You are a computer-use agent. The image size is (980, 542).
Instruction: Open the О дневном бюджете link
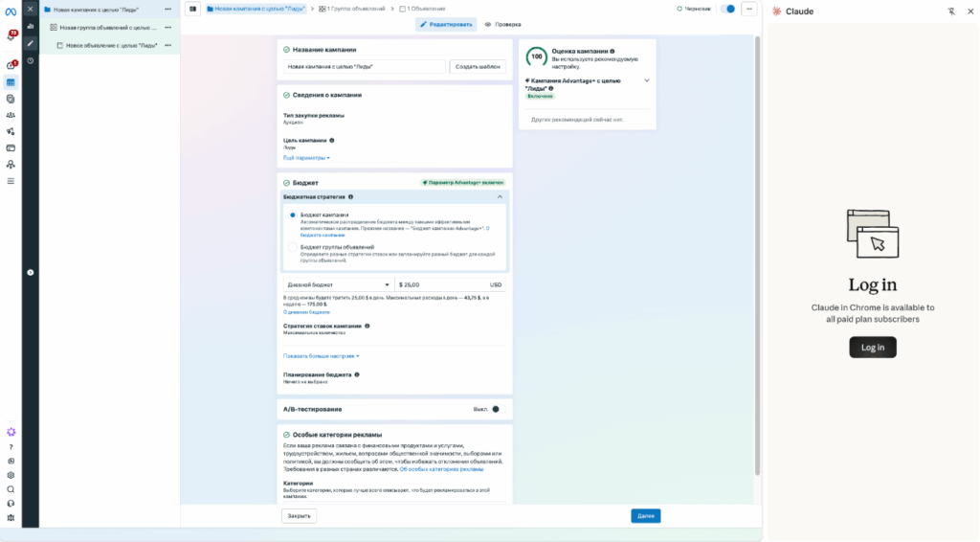tap(306, 312)
